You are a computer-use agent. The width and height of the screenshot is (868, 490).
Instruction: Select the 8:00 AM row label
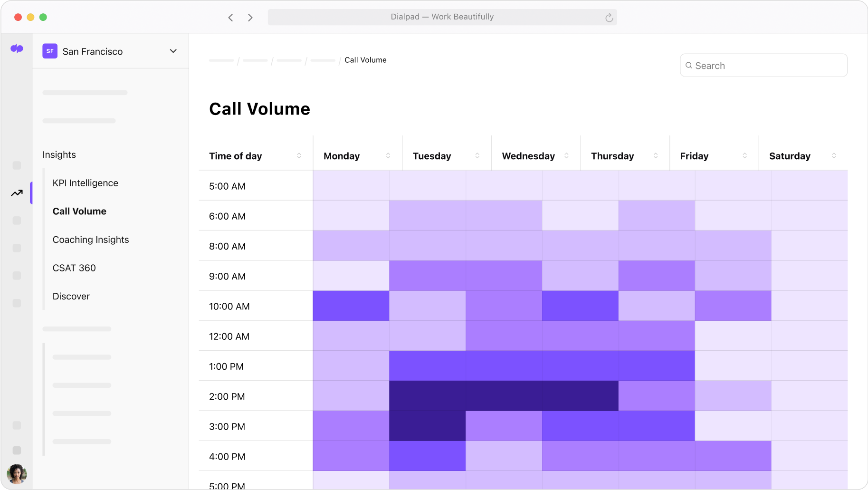tap(227, 246)
